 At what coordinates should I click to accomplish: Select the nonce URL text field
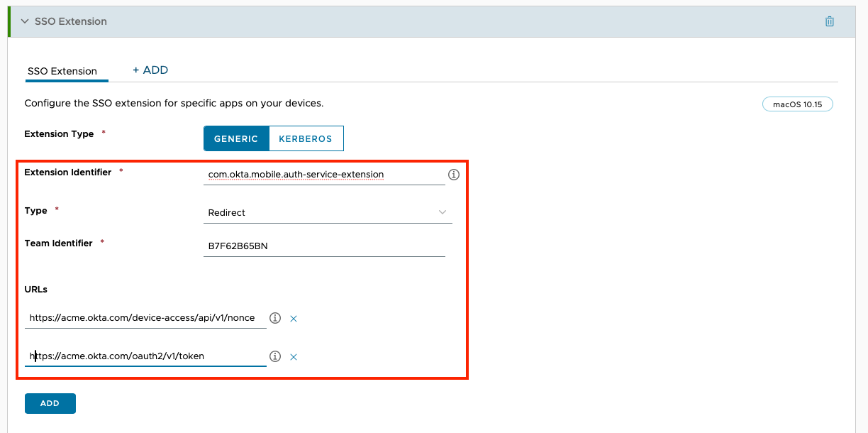point(142,318)
